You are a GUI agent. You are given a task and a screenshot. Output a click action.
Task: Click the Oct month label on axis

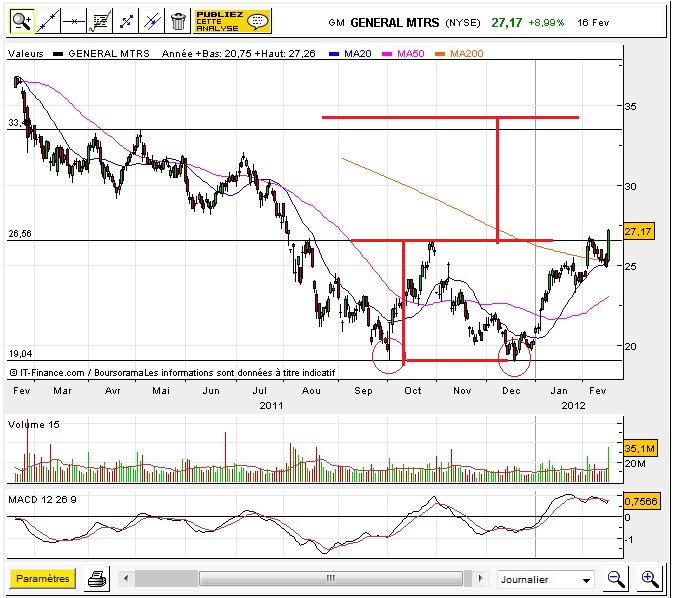click(413, 391)
